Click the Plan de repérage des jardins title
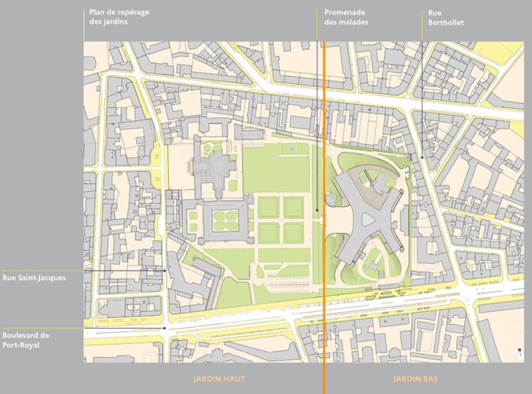Image resolution: width=532 pixels, height=394 pixels. pos(119,17)
